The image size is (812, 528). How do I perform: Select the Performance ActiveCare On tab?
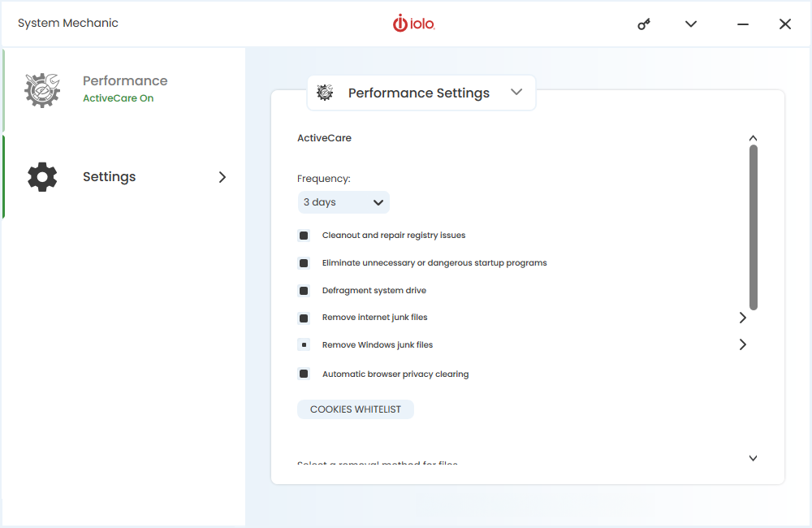(x=123, y=90)
